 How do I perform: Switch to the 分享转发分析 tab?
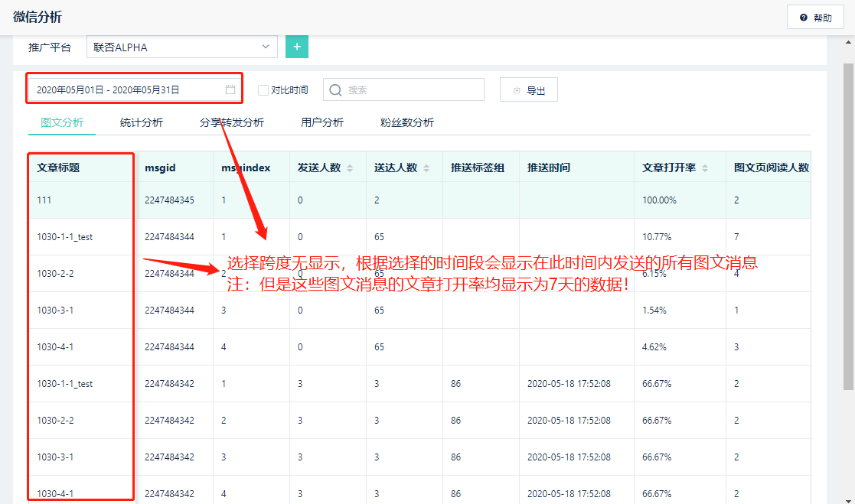[232, 122]
